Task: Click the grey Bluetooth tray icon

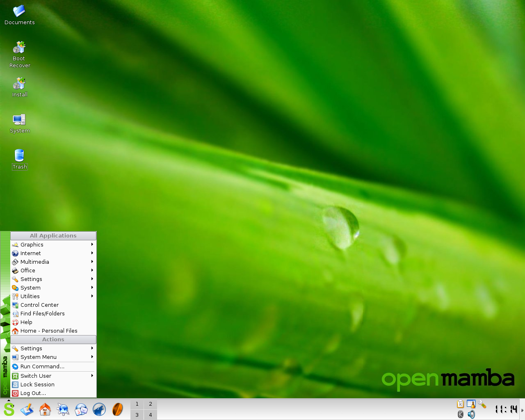Action: 460,414
